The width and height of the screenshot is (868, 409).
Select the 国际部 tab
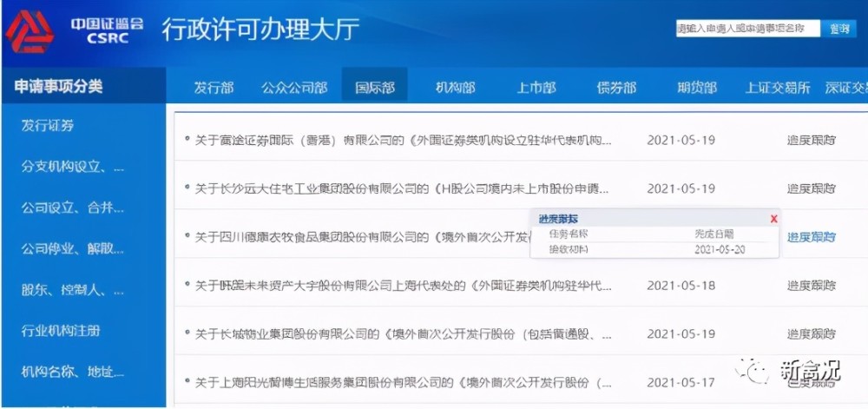click(375, 87)
